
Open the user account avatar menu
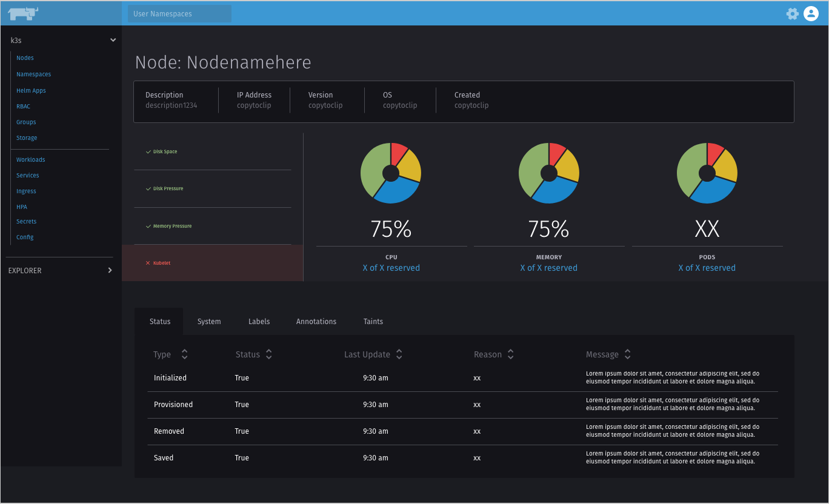coord(811,13)
